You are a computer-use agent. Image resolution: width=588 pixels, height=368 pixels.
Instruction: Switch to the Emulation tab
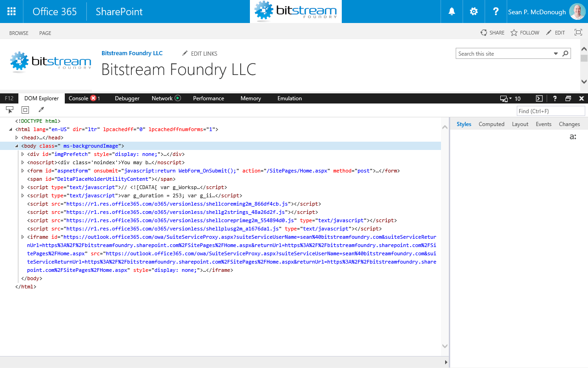(289, 98)
